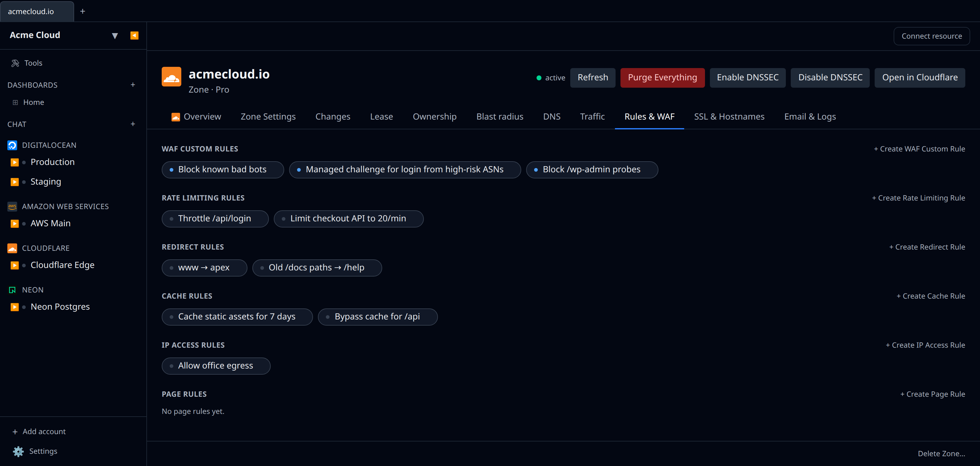Screen dimensions: 980x466
Task: Collapse the sidebar with the orange arrow icon
Action: (x=134, y=35)
